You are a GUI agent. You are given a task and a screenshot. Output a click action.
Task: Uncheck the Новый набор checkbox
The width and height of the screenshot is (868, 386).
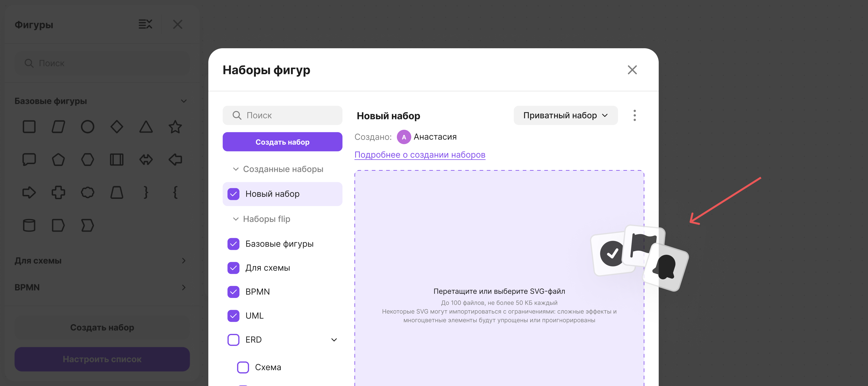tap(233, 194)
